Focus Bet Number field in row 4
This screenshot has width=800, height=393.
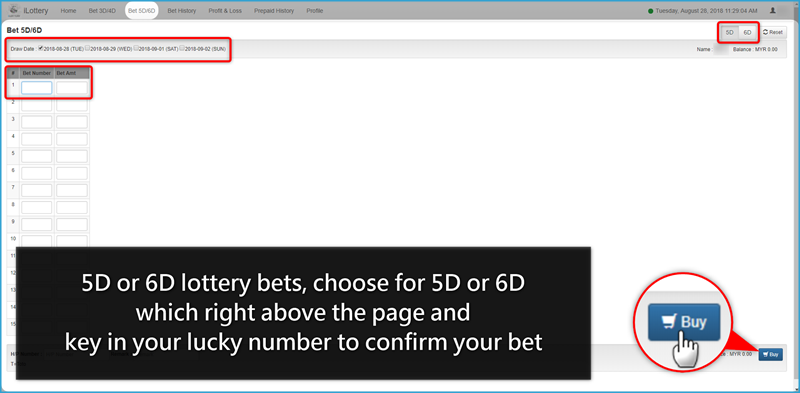click(37, 139)
